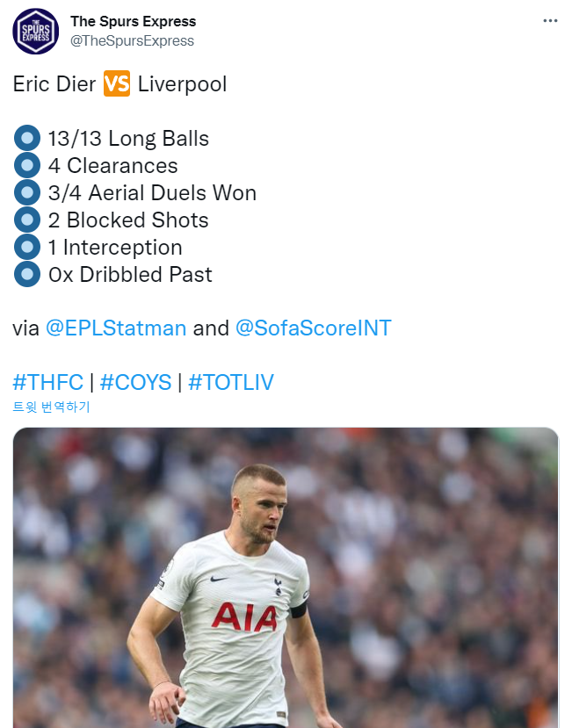Open the Eric Dier match photo
572x728 pixels.
[x=286, y=578]
